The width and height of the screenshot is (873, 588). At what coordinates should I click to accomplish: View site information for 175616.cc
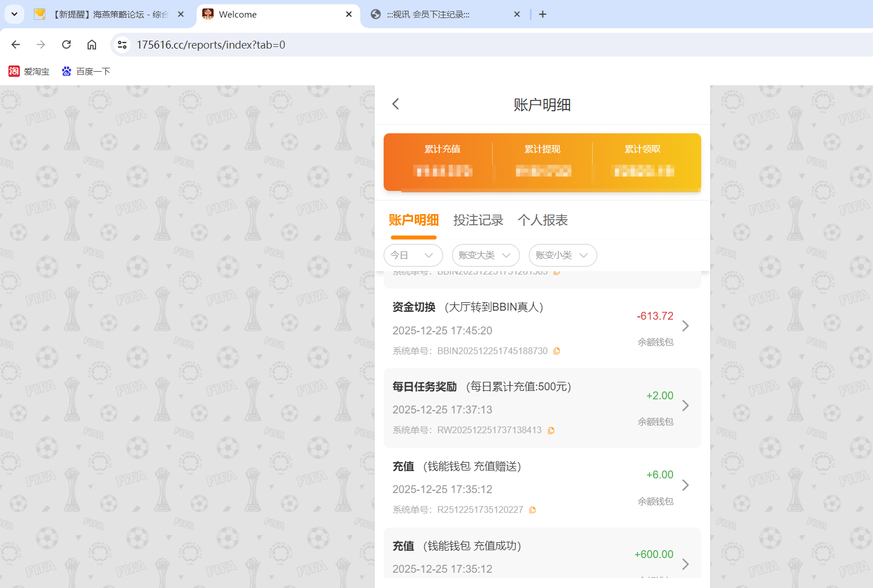(122, 45)
